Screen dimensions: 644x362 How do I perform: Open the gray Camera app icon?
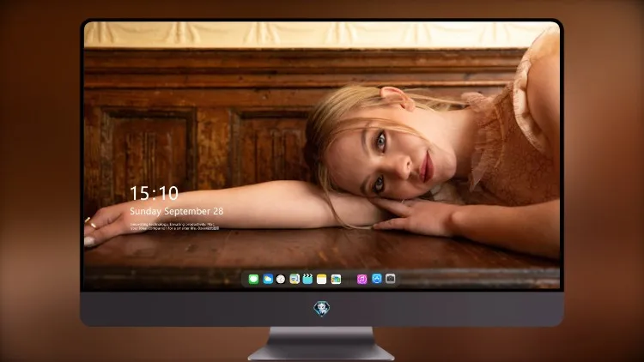[391, 279]
